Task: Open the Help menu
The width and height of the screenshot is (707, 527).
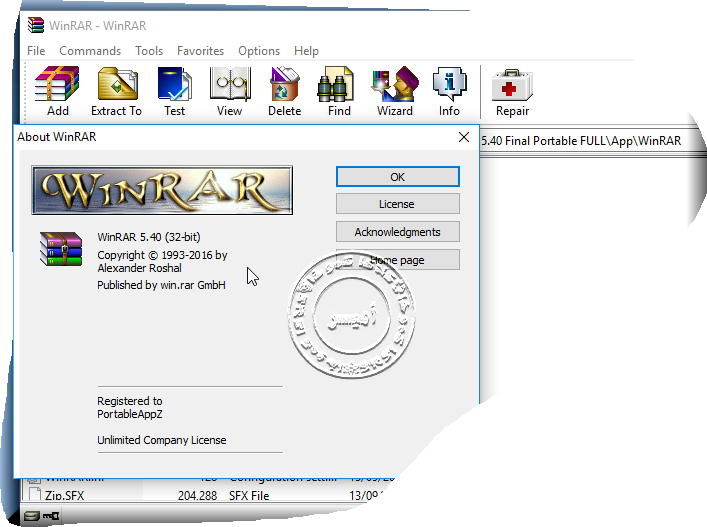Action: coord(306,50)
